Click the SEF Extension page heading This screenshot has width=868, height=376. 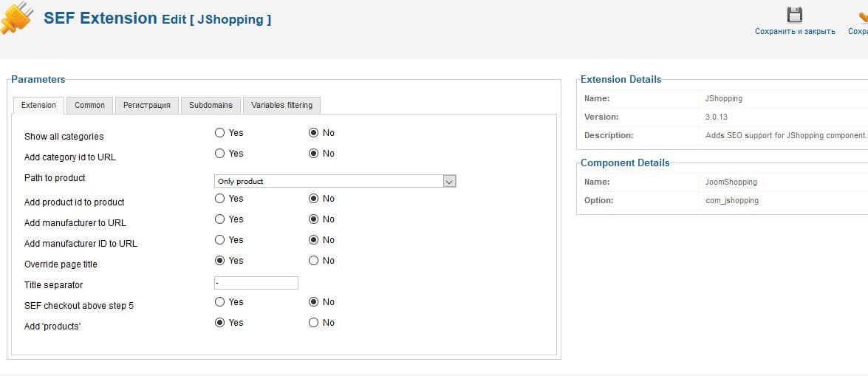[x=100, y=18]
